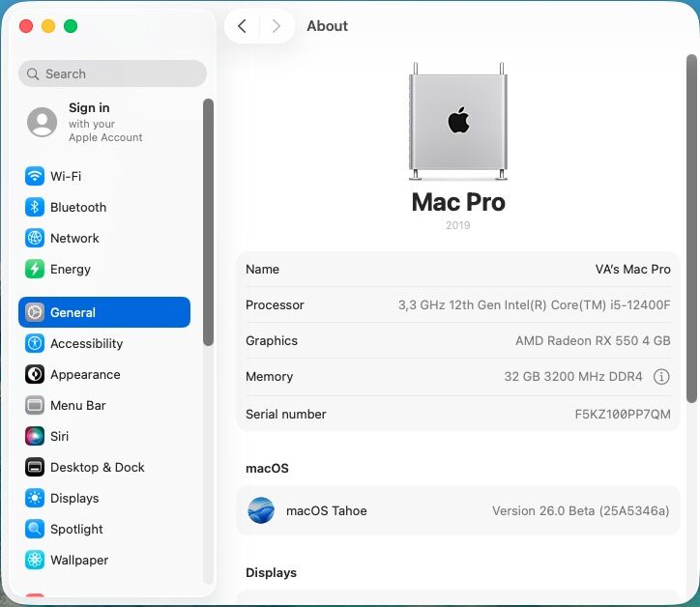The width and height of the screenshot is (700, 607).
Task: Click the Displays section heading
Action: [271, 572]
